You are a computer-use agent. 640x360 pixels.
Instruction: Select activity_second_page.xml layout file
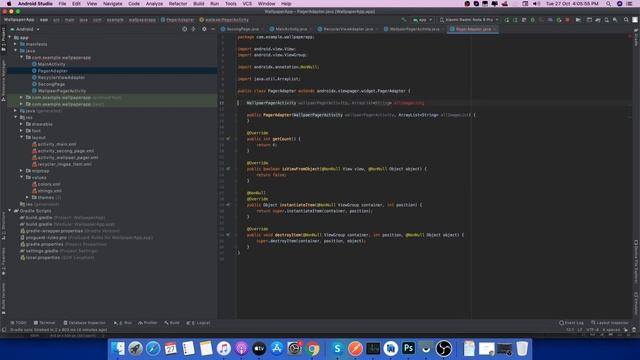pyautogui.click(x=66, y=151)
